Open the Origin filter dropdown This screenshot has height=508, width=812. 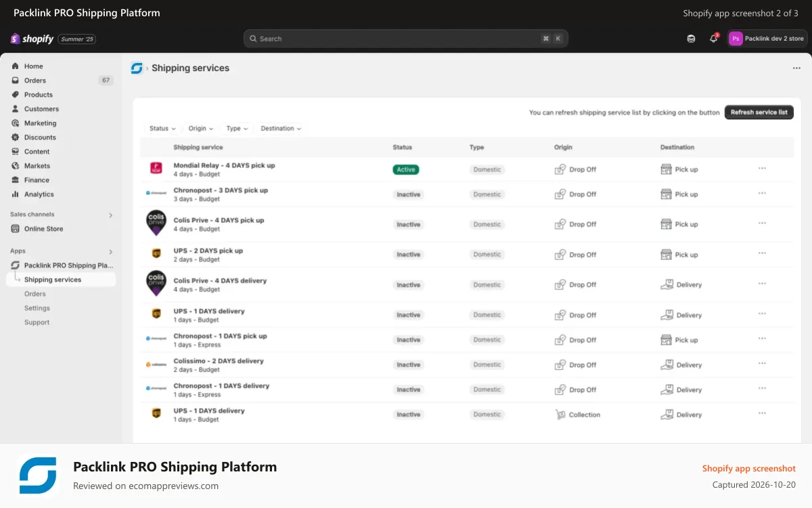click(201, 129)
